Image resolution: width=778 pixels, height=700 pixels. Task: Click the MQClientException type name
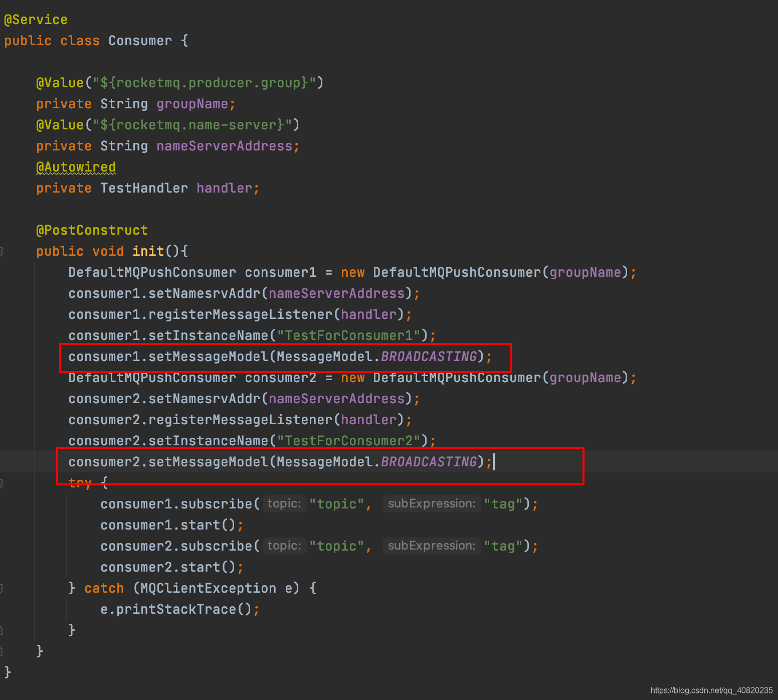tap(208, 589)
